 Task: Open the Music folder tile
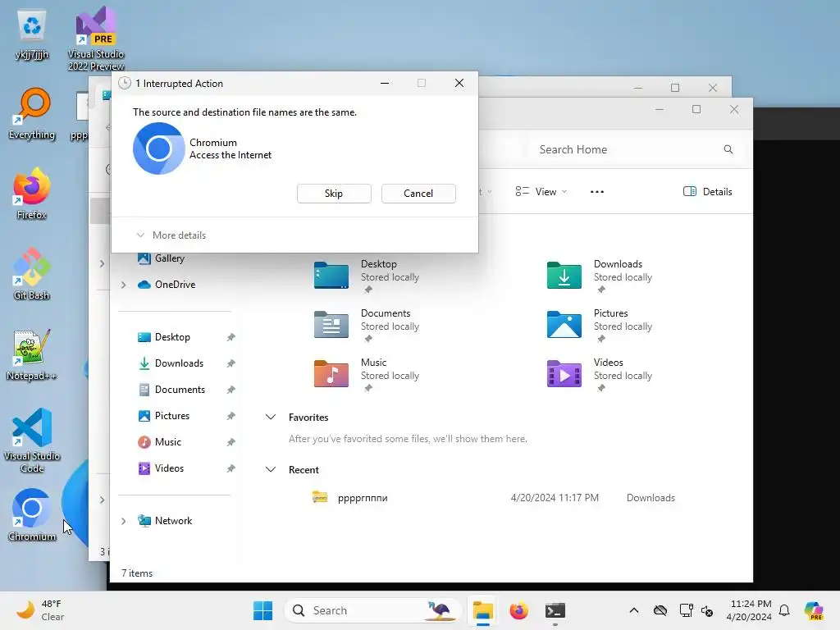point(367,374)
